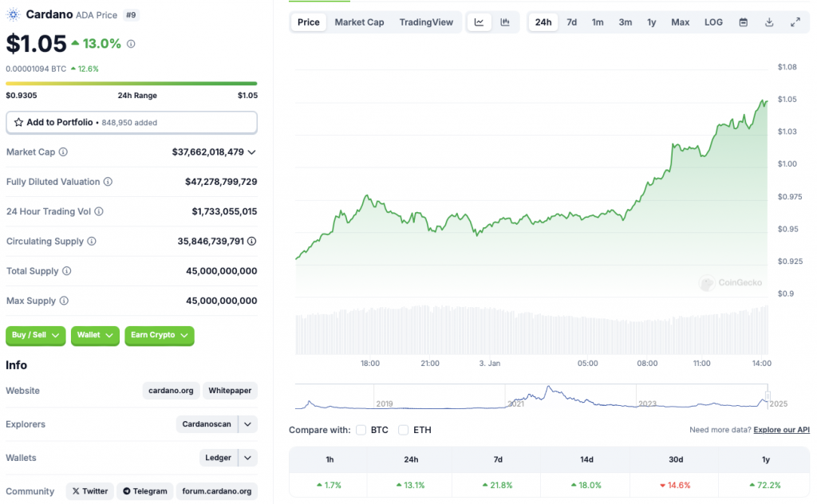
Task: Click the 24h Range progress bar
Action: [x=132, y=83]
